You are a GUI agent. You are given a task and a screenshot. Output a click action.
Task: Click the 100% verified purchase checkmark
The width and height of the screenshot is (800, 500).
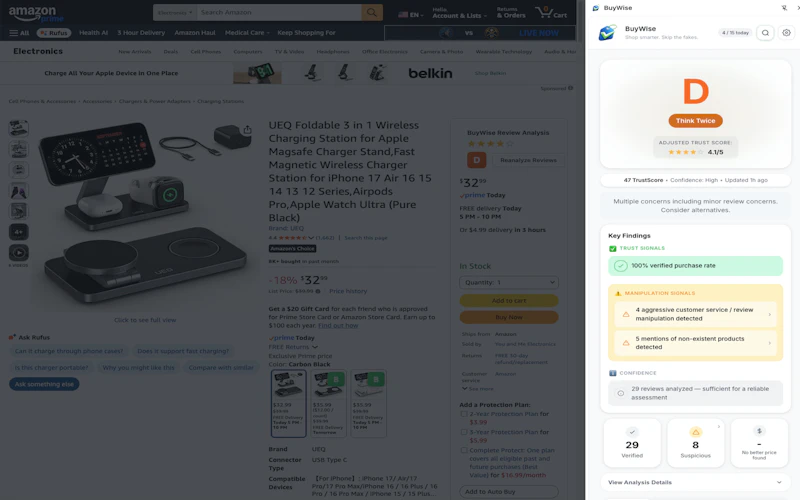620,266
